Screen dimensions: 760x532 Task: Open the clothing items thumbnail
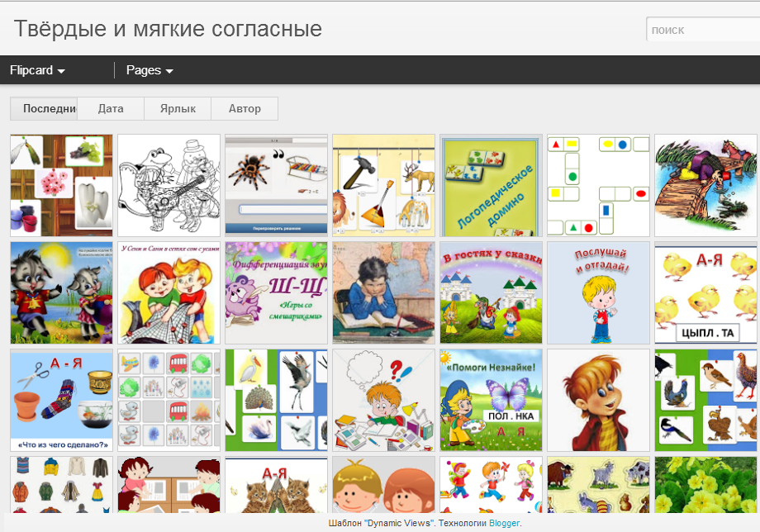click(62, 485)
